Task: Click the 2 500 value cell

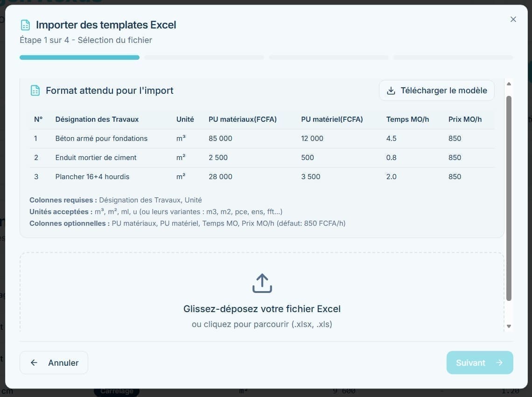Action: [218, 157]
